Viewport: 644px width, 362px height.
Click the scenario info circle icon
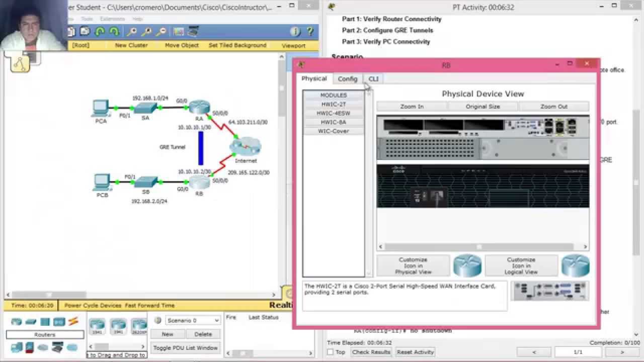pos(157,320)
